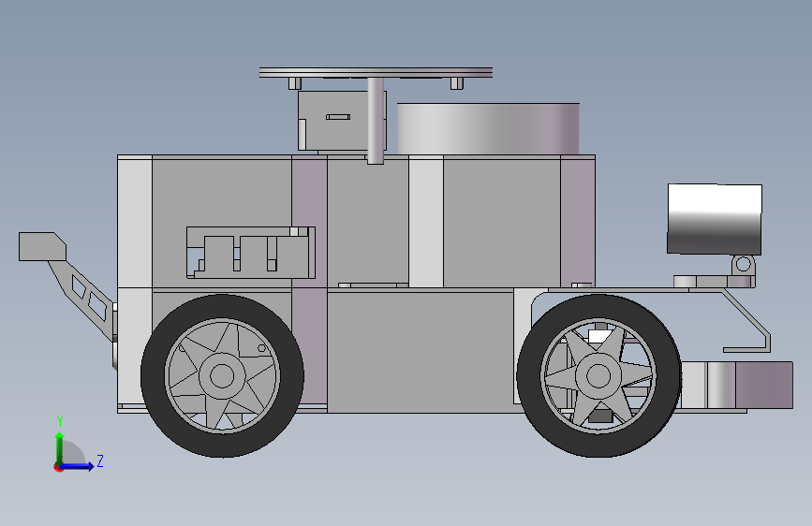The image size is (812, 526).
Task: Select the large cylinder mounted on the roof
Action: (488, 128)
